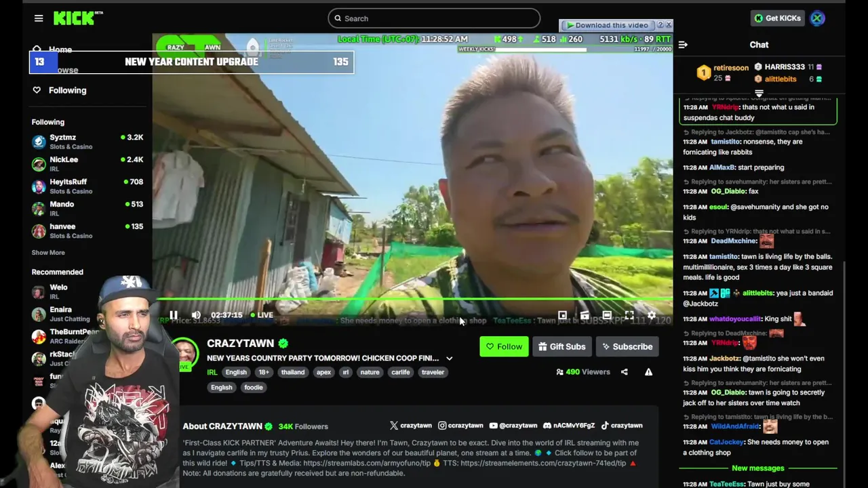Open Enaira channel in Recommended list
Viewport: 868px width, 488px height.
[x=68, y=314]
